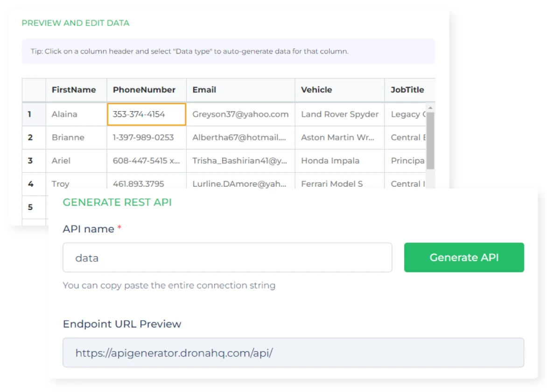Select row number 5 header
The width and height of the screenshot is (547, 392).
click(34, 207)
